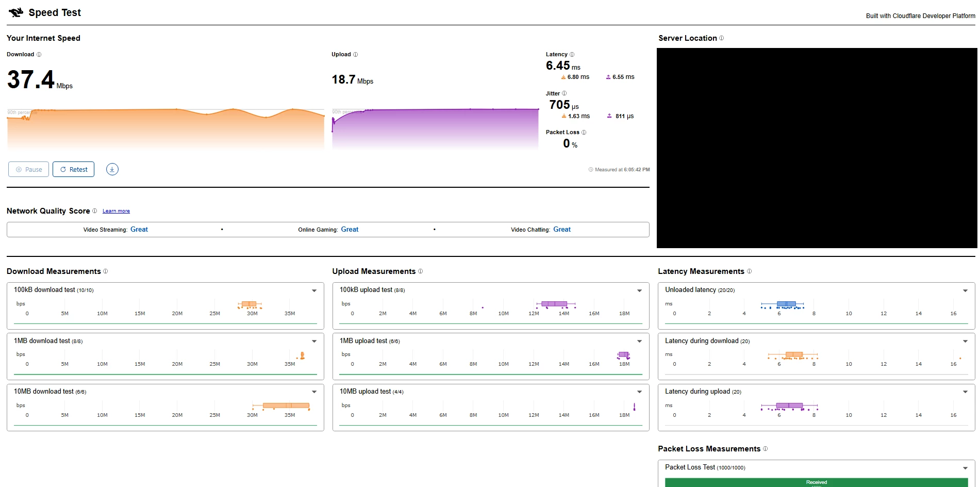Retest the internet speed
The height and width of the screenshot is (487, 980).
(73, 169)
